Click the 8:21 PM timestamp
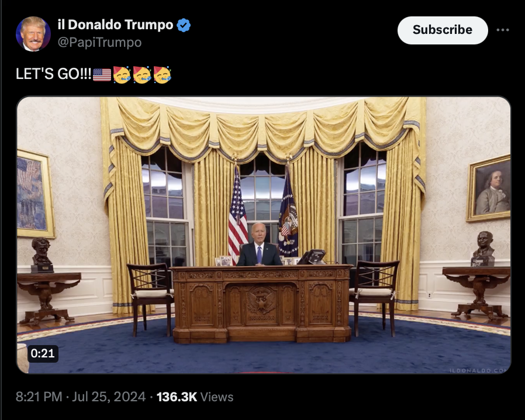The height and width of the screenshot is (420, 525). click(39, 397)
